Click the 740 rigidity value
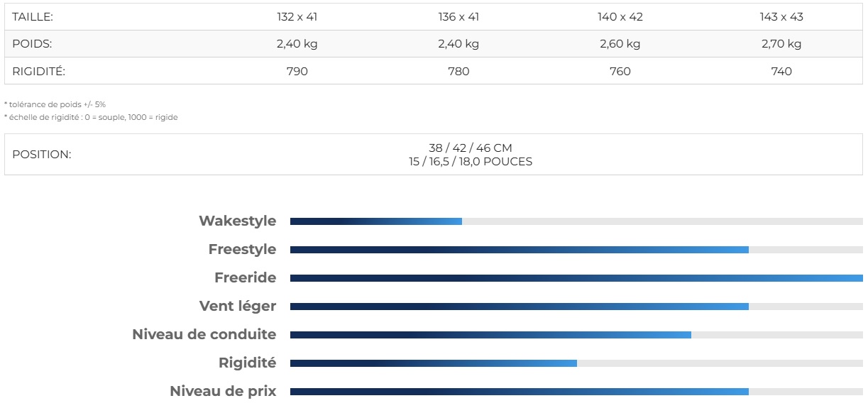This screenshot has height=408, width=868. point(781,71)
